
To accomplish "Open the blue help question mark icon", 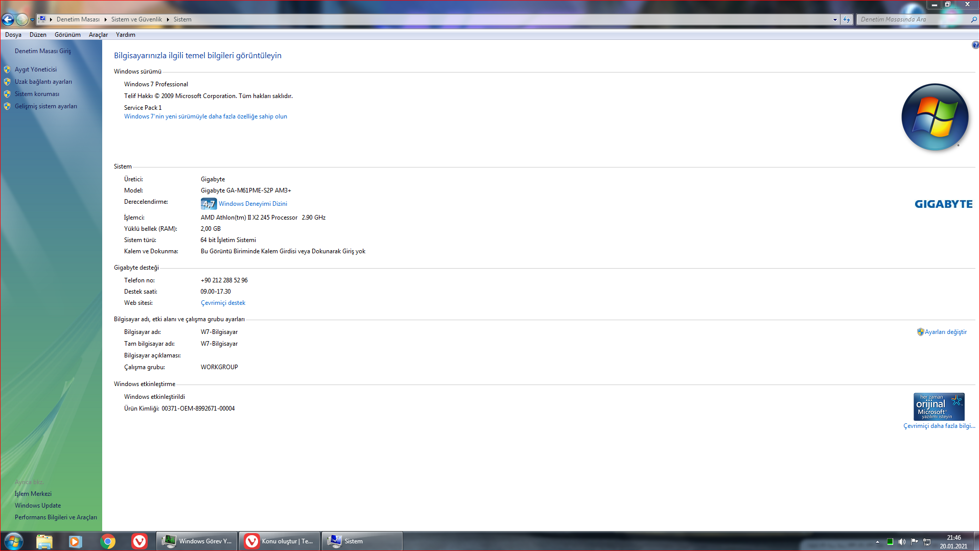I will 975,45.
